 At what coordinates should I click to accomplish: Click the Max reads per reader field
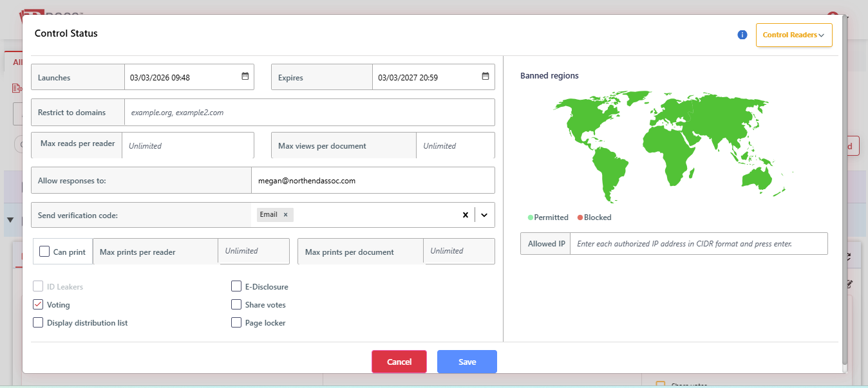tap(187, 145)
